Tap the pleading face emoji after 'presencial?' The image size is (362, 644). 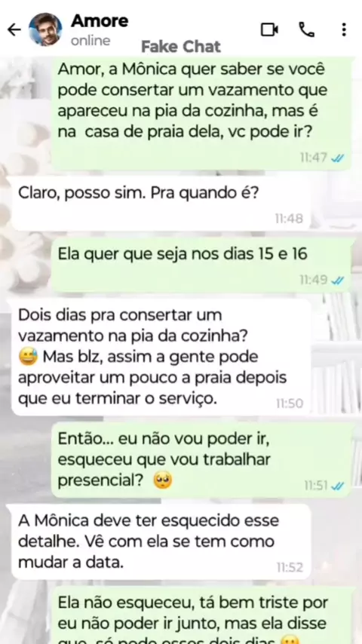click(x=163, y=480)
